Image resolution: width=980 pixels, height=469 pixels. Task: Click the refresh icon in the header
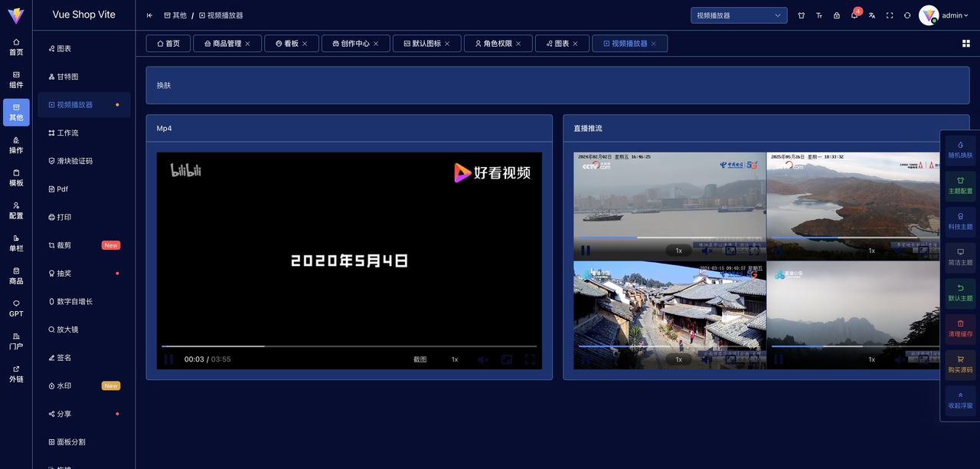coord(908,15)
